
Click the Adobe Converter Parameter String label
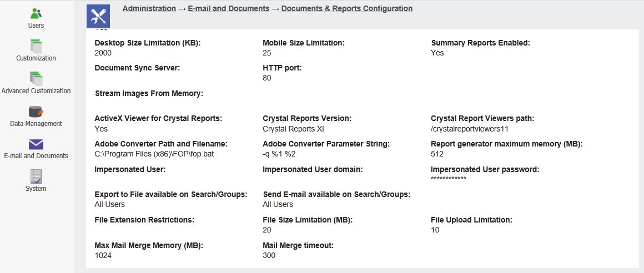click(x=326, y=144)
